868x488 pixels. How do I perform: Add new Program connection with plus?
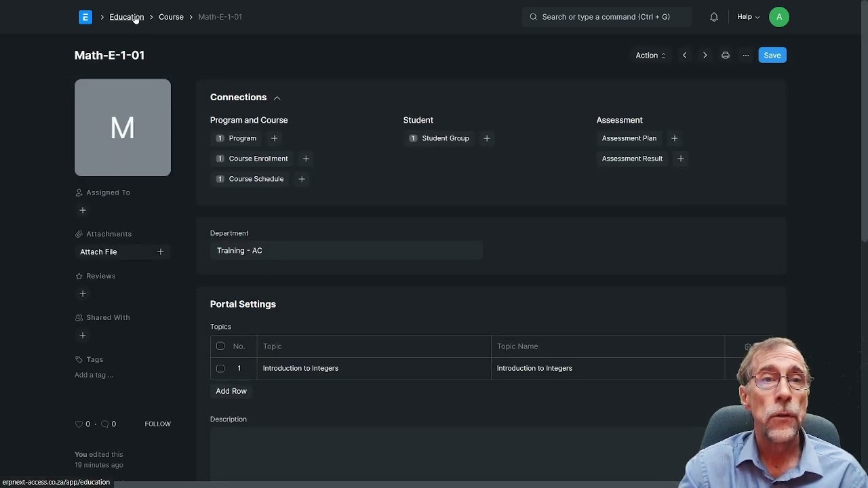tap(274, 138)
